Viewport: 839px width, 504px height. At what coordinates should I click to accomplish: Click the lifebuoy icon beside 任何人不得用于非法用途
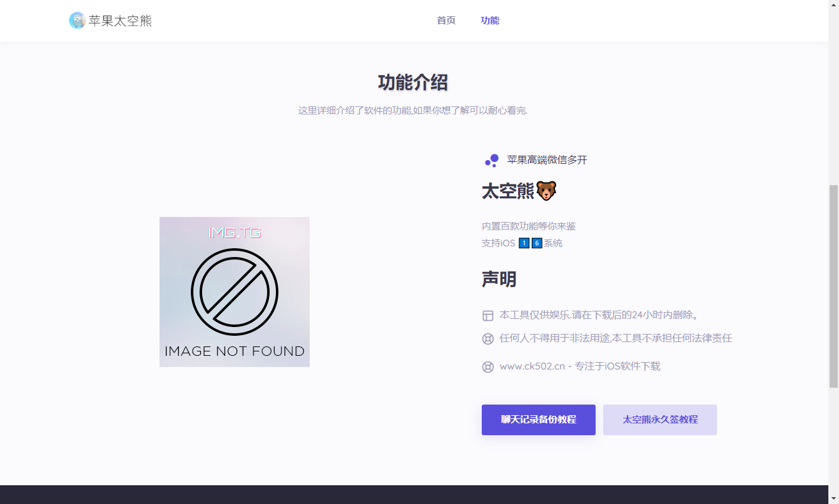(488, 339)
